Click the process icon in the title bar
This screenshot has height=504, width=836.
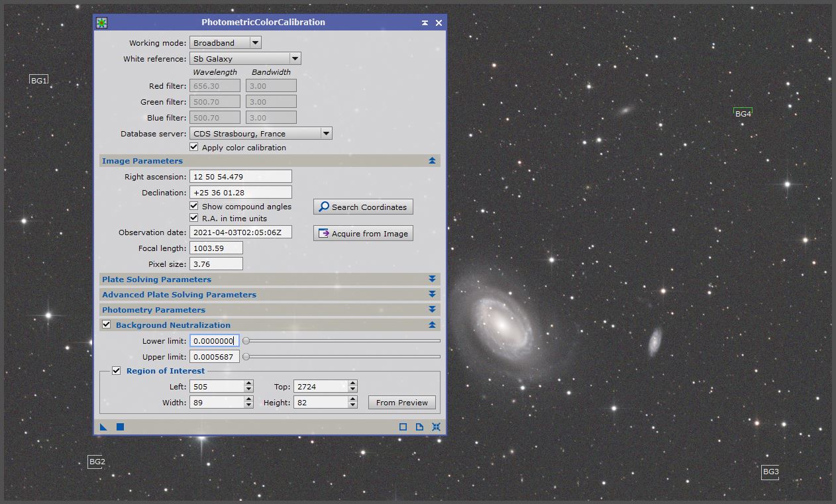[101, 22]
